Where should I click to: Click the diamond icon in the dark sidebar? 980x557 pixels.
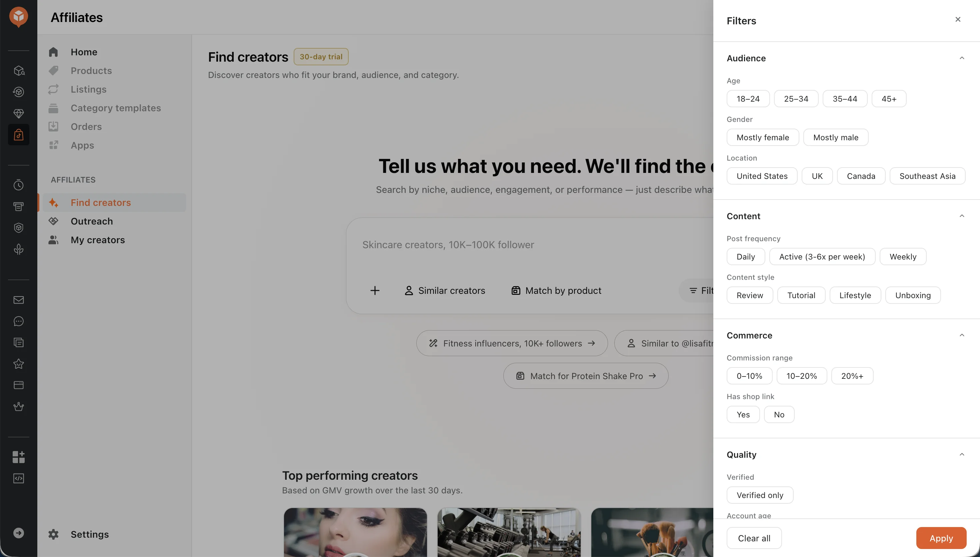pyautogui.click(x=18, y=113)
